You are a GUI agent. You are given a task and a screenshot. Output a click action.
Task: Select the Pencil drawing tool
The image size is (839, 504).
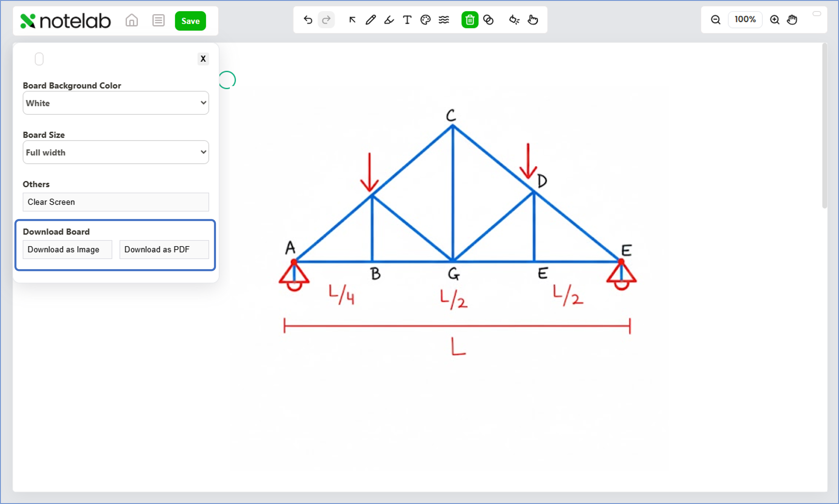click(x=371, y=20)
